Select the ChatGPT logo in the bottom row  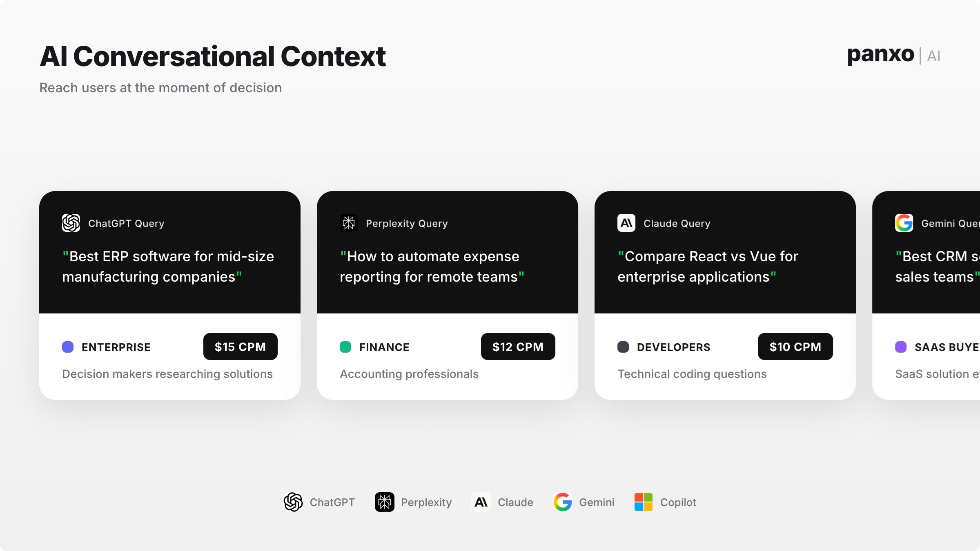point(293,502)
